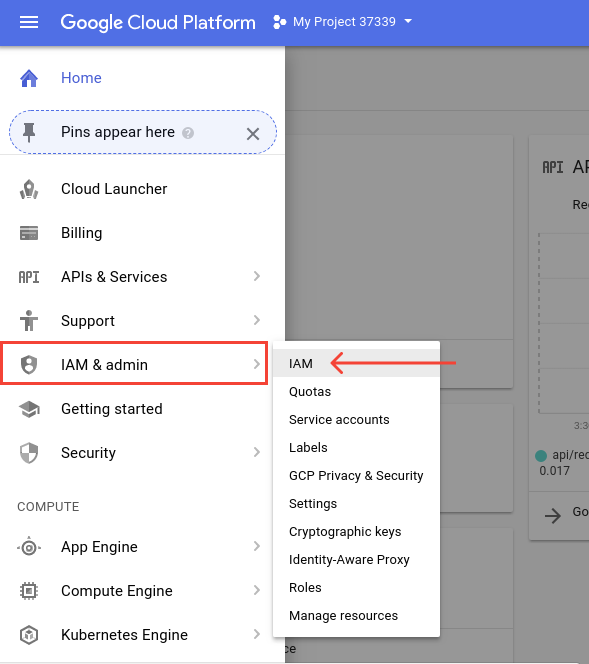Open Support

(88, 321)
